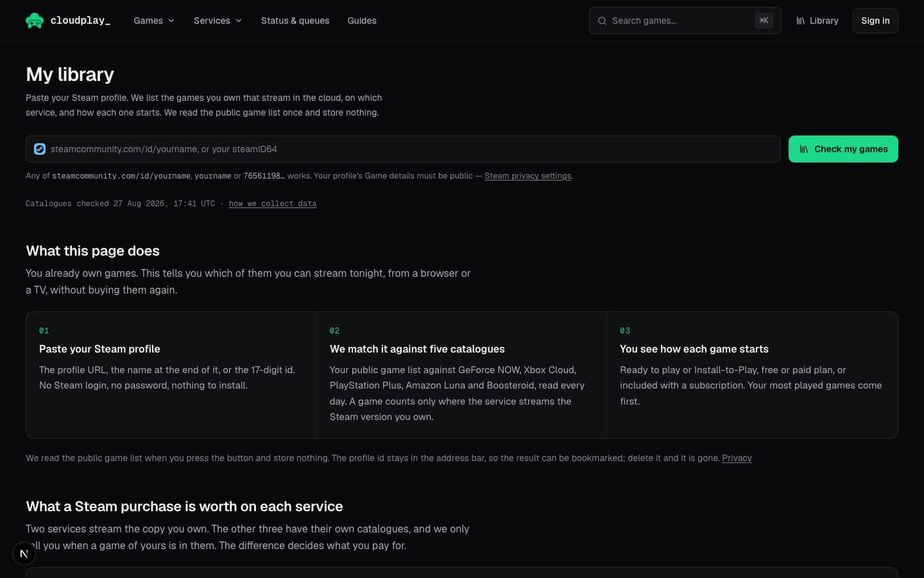Open the cloudplay_ home wordmark
Screen dimensions: 924x578
pos(80,21)
